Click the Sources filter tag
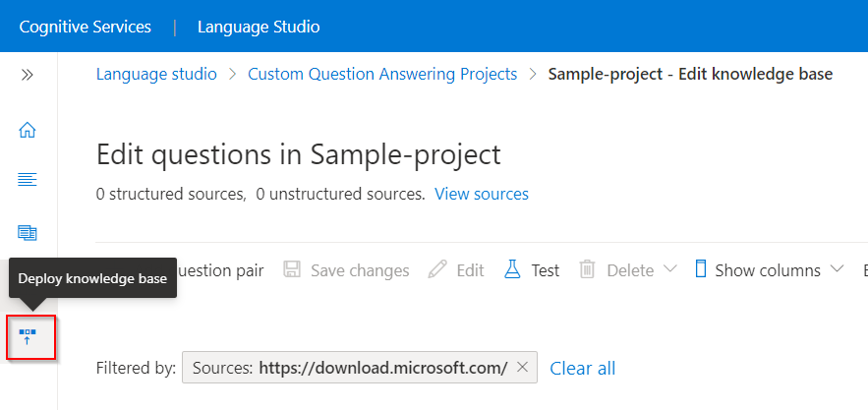 pyautogui.click(x=349, y=368)
